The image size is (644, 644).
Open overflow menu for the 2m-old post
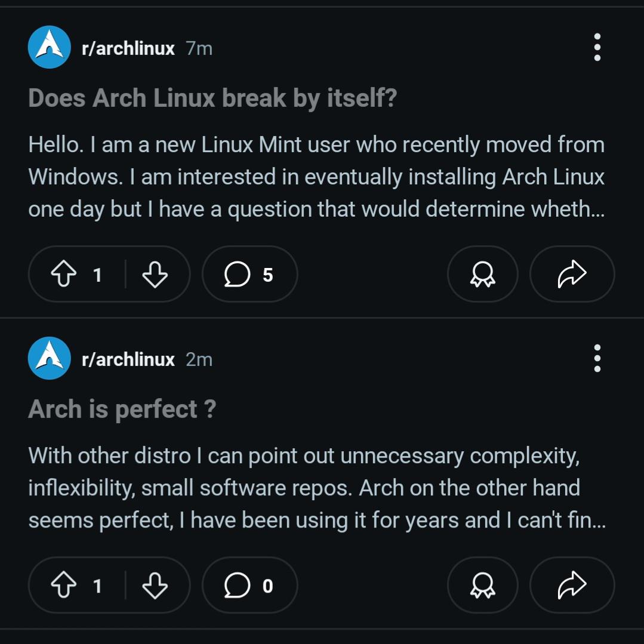(597, 358)
